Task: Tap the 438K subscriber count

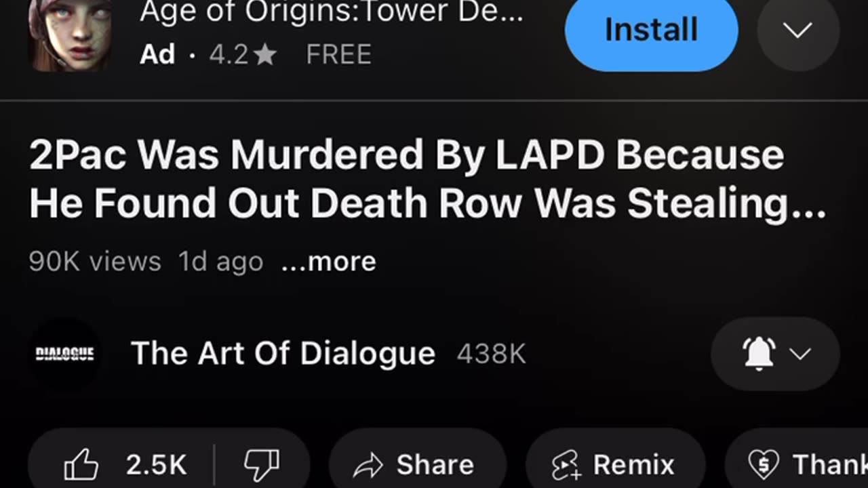Action: coord(492,354)
